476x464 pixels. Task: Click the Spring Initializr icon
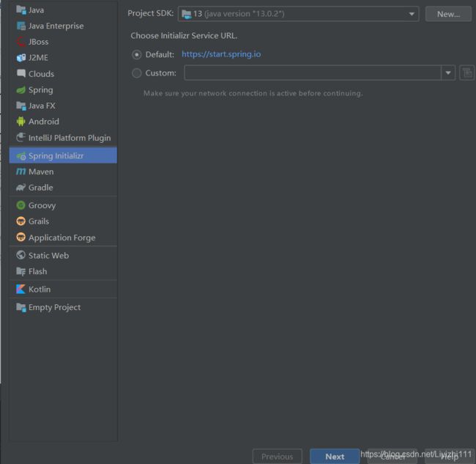tap(21, 156)
